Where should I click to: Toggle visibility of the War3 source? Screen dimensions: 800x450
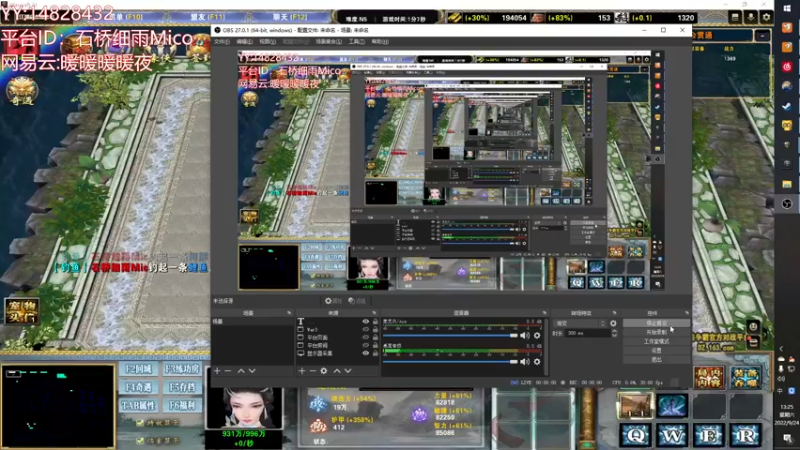[365, 330]
